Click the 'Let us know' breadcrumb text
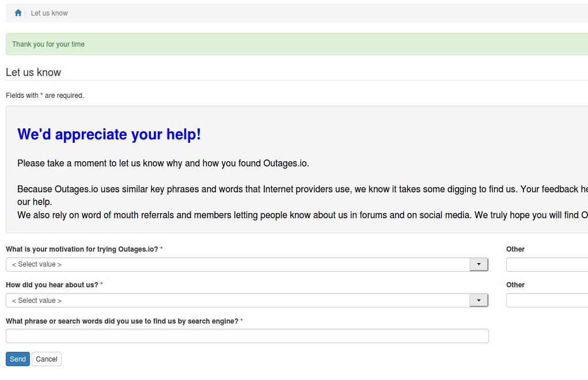The height and width of the screenshot is (380, 588). point(49,13)
